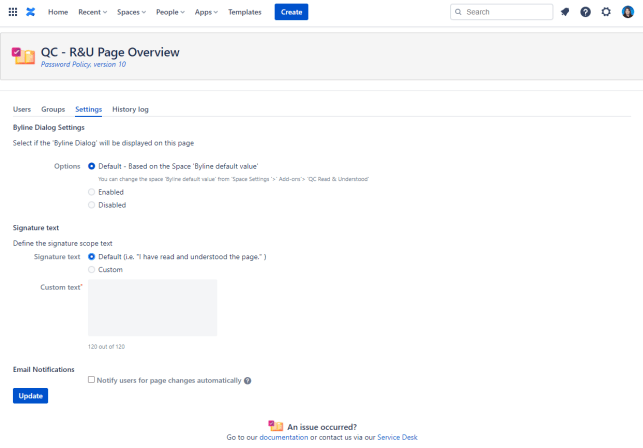This screenshot has width=643, height=448.
Task: Expand the Spaces dropdown menu
Action: coord(131,12)
